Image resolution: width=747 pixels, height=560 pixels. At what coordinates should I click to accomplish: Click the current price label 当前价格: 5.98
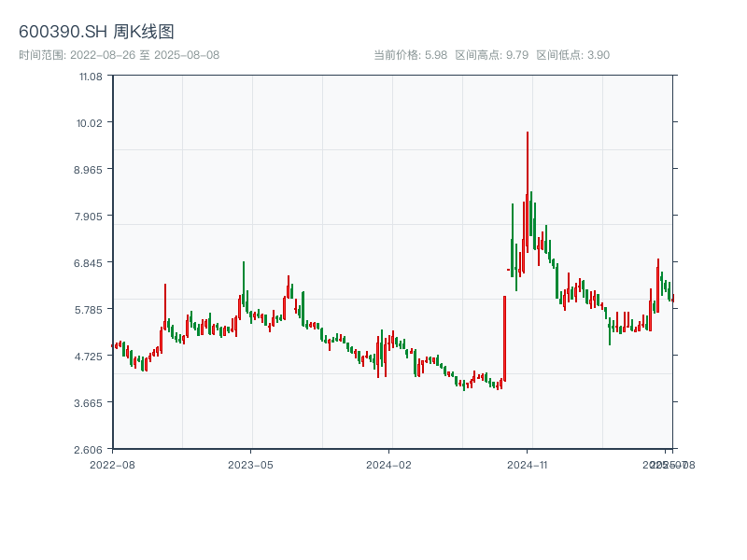(x=410, y=55)
